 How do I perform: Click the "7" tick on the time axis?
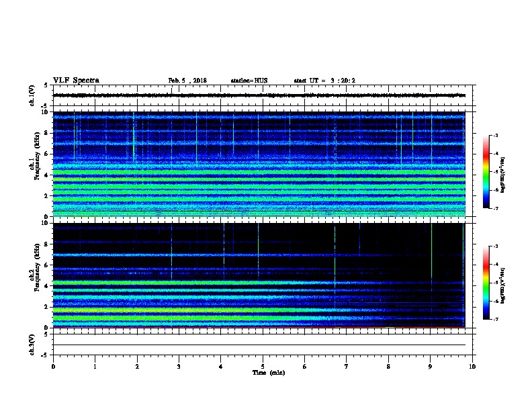point(347,366)
